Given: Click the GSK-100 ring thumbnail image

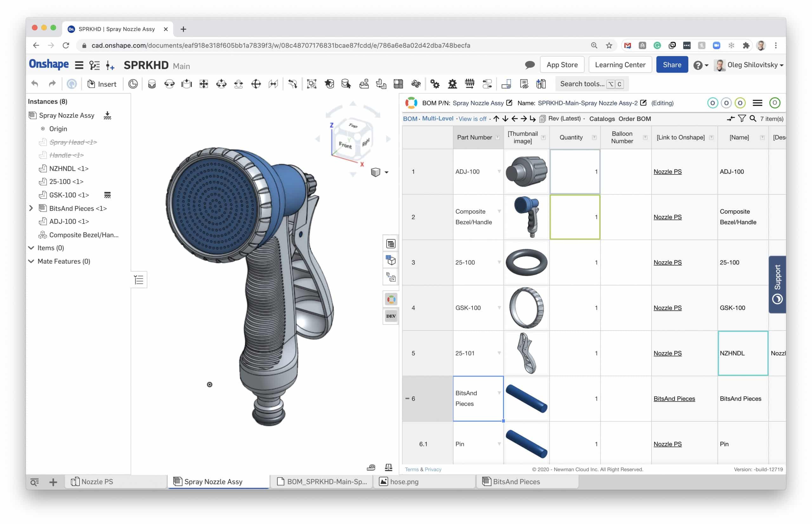Looking at the screenshot, I should (x=526, y=308).
